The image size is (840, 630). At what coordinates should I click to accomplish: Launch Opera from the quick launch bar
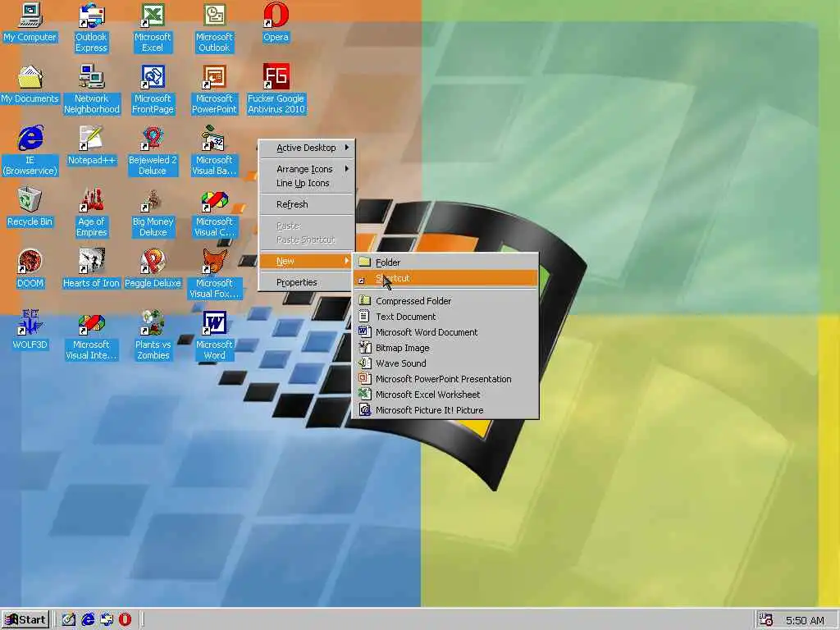click(126, 620)
